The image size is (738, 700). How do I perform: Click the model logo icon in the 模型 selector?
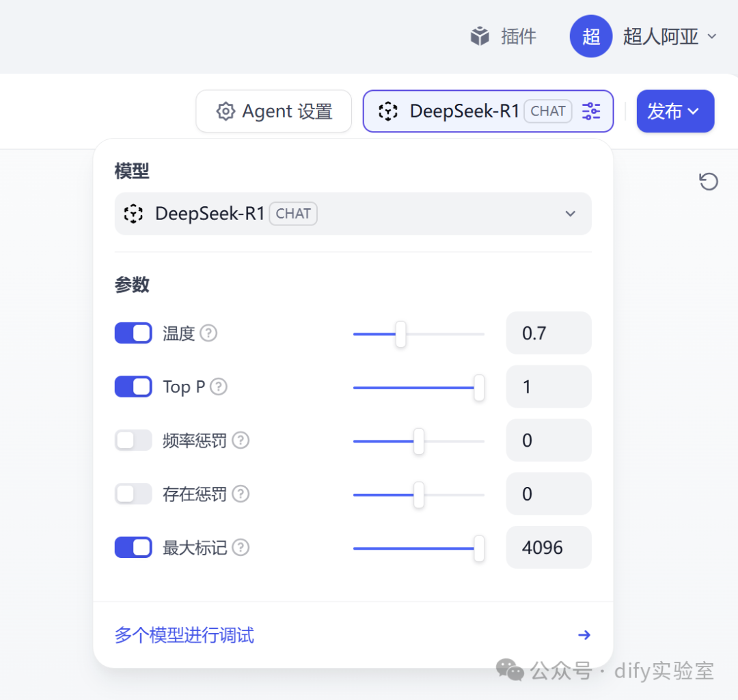pyautogui.click(x=133, y=214)
